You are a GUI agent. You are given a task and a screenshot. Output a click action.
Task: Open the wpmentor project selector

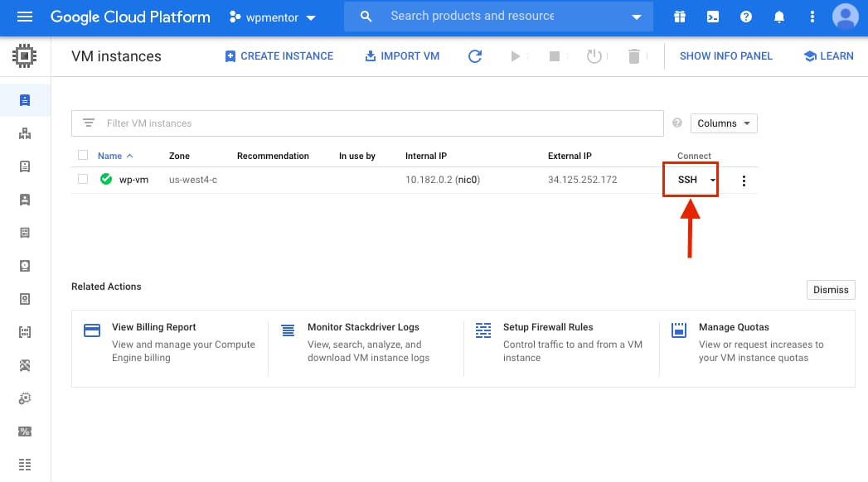tap(273, 17)
